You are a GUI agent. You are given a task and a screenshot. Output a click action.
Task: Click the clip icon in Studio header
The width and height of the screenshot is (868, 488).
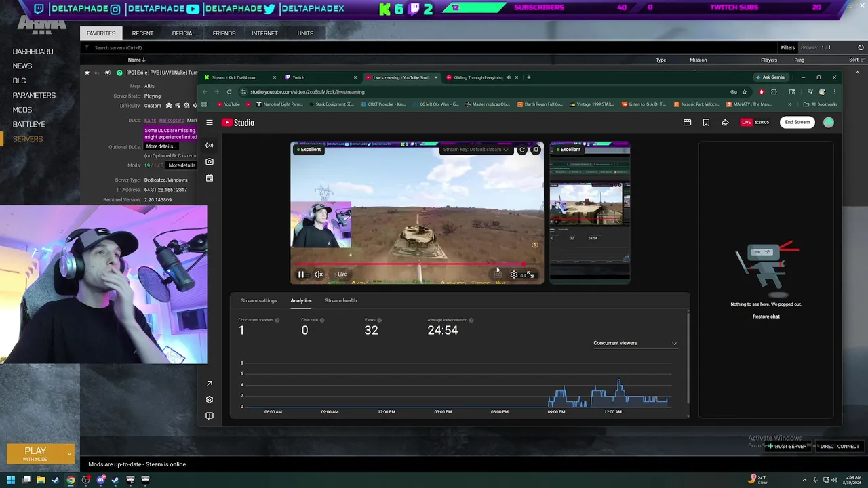pos(687,123)
